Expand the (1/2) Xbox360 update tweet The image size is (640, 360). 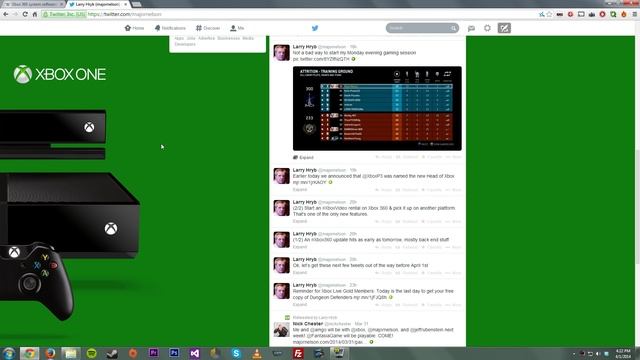point(300,247)
